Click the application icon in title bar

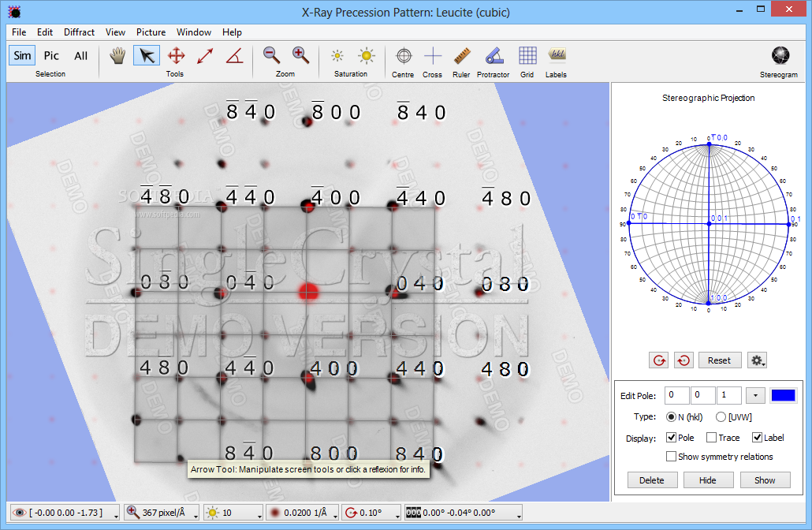(14, 11)
